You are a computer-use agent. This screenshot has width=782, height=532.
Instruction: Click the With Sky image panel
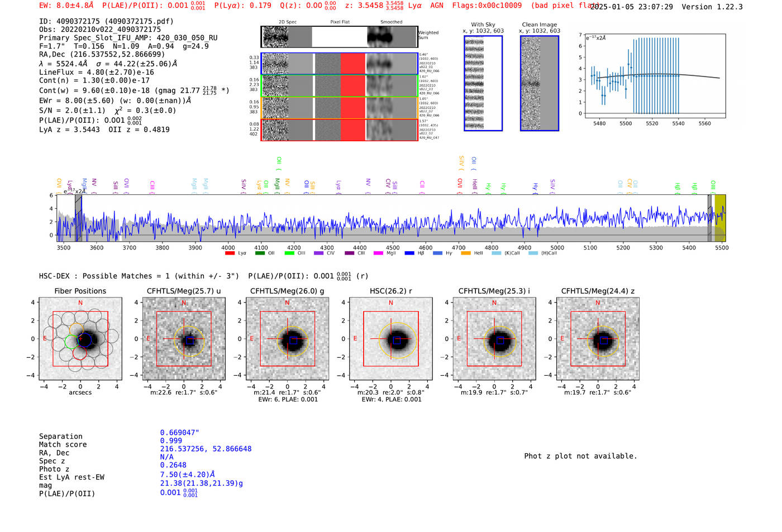(x=483, y=83)
